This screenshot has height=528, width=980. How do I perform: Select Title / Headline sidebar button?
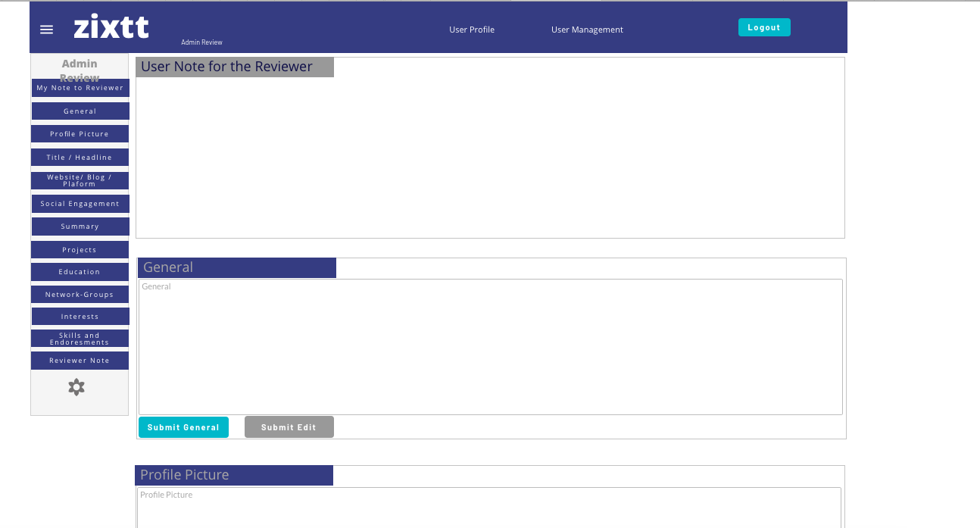80,158
